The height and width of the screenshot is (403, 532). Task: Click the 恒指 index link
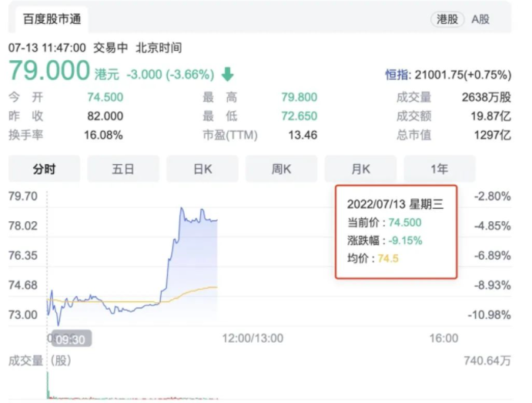396,75
